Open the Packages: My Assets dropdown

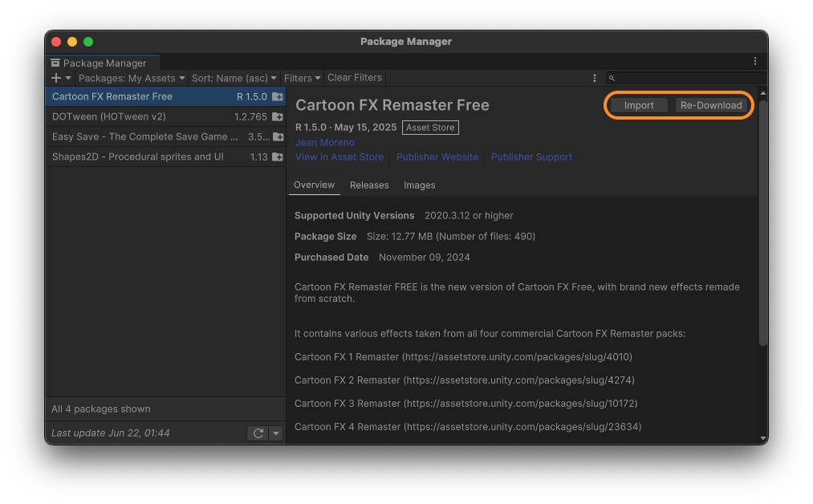pyautogui.click(x=132, y=78)
